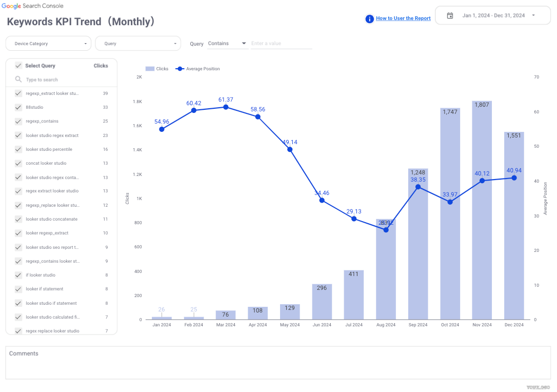Click the blue info icon beside report link
This screenshot has width=557, height=392.
point(369,19)
